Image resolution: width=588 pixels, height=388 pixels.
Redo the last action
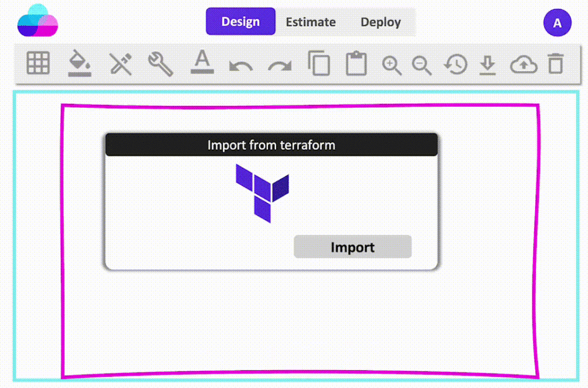pyautogui.click(x=280, y=67)
